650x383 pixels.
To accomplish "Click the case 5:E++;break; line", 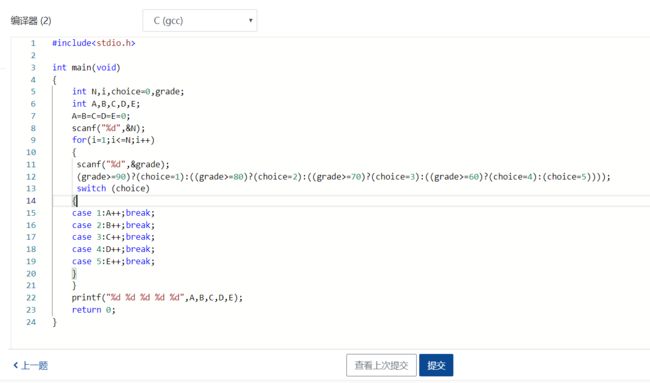I will (x=113, y=262).
